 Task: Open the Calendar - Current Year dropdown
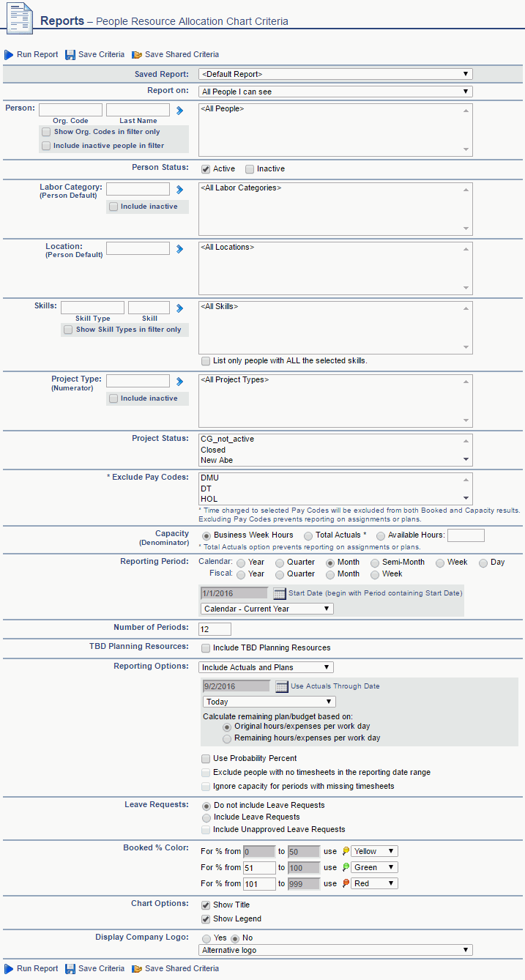click(267, 609)
